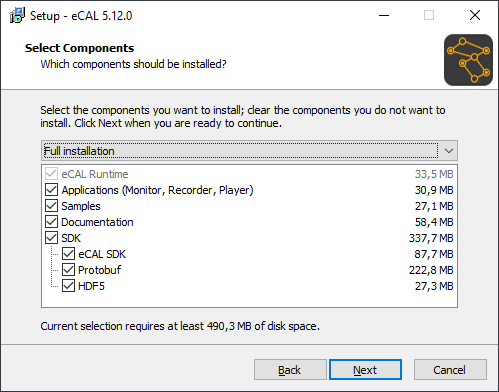Toggle the SDK parent checkbox
The width and height of the screenshot is (499, 392).
[51, 238]
